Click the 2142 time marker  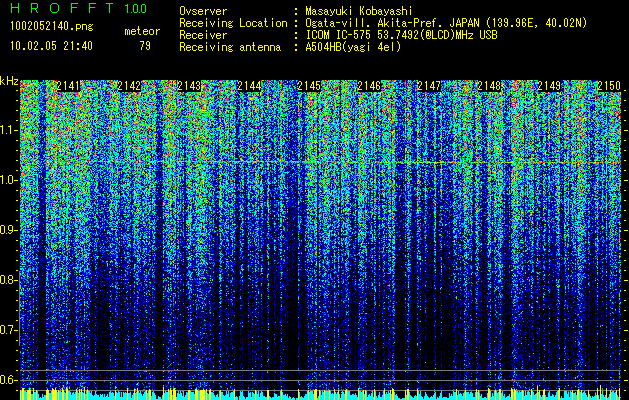click(x=129, y=86)
